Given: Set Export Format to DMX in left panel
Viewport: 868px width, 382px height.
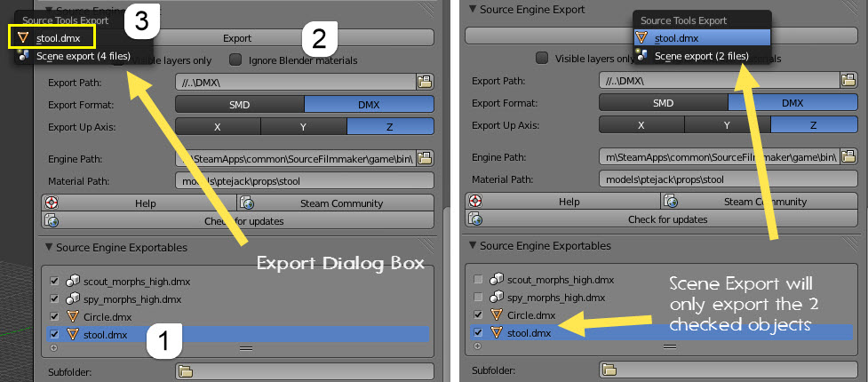Looking at the screenshot, I should click(369, 104).
